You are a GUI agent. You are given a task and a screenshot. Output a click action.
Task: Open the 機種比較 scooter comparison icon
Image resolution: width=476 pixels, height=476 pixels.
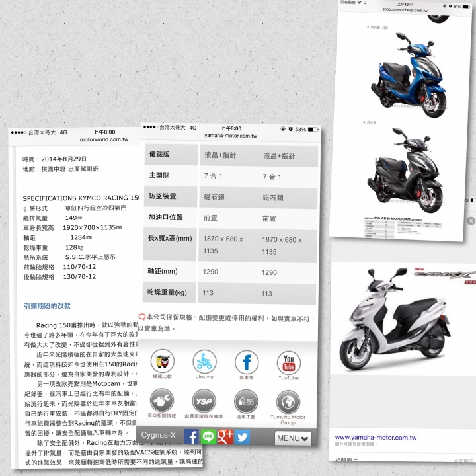pyautogui.click(x=163, y=361)
